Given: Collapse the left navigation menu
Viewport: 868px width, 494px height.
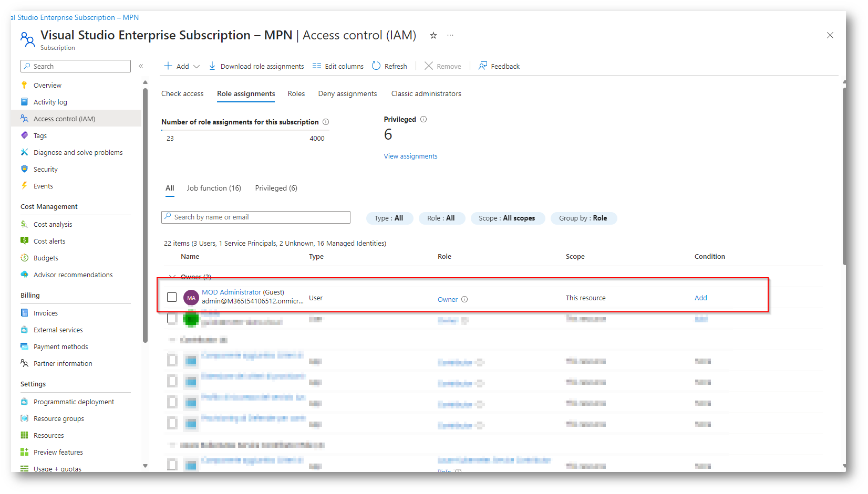Looking at the screenshot, I should (141, 66).
